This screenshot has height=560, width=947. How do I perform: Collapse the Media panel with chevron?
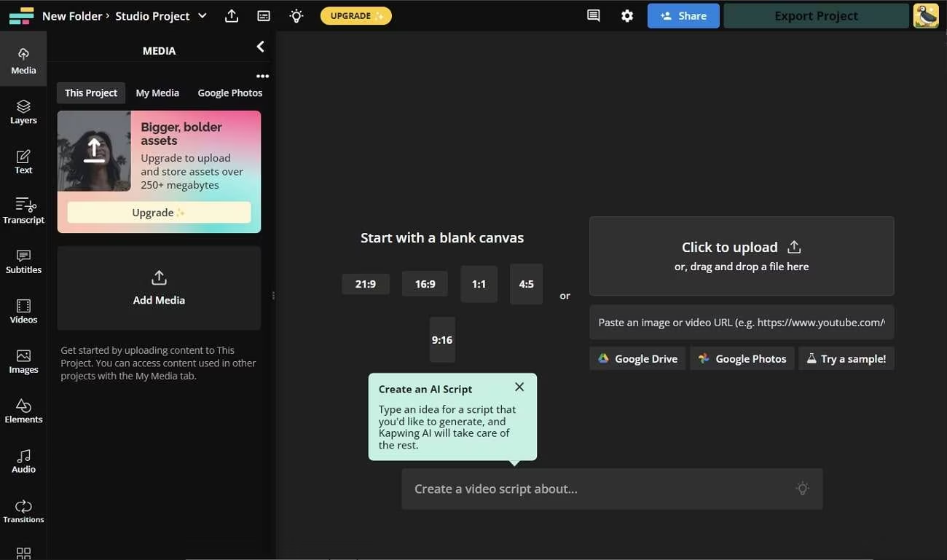pyautogui.click(x=260, y=47)
